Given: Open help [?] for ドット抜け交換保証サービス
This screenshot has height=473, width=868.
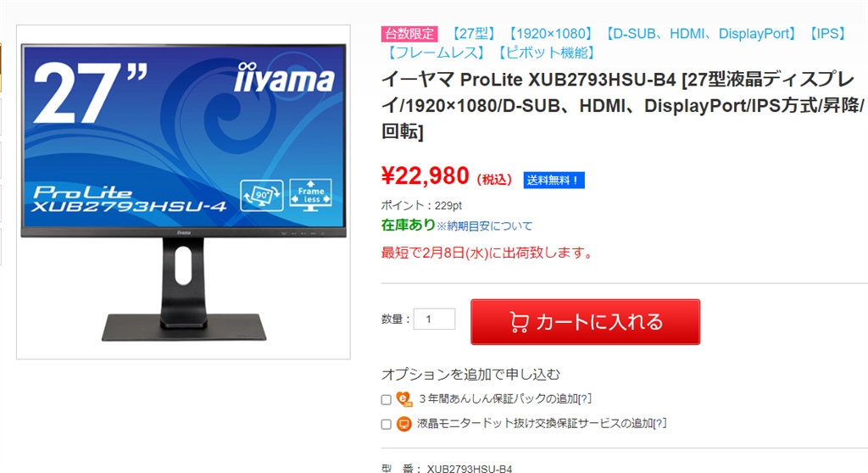Looking at the screenshot, I should point(659,424).
